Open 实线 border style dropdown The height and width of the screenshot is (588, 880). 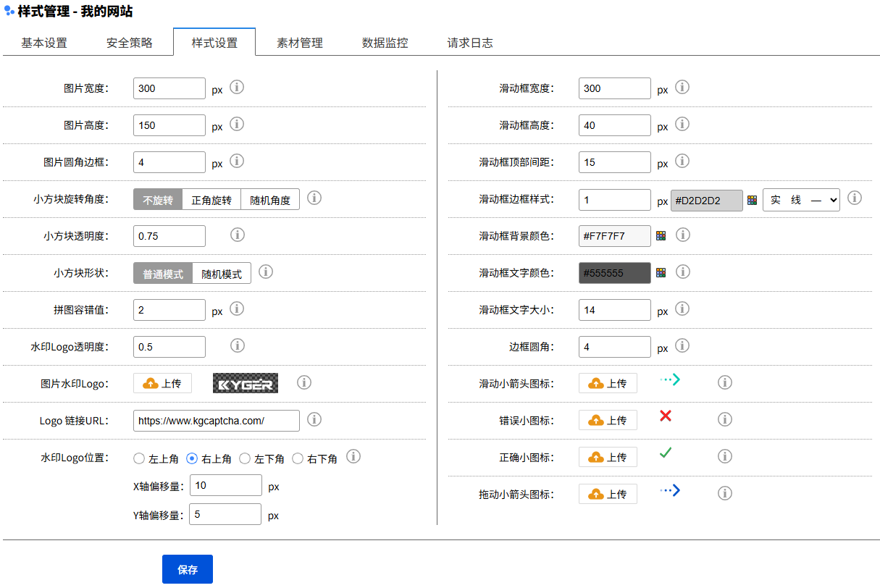coord(801,200)
